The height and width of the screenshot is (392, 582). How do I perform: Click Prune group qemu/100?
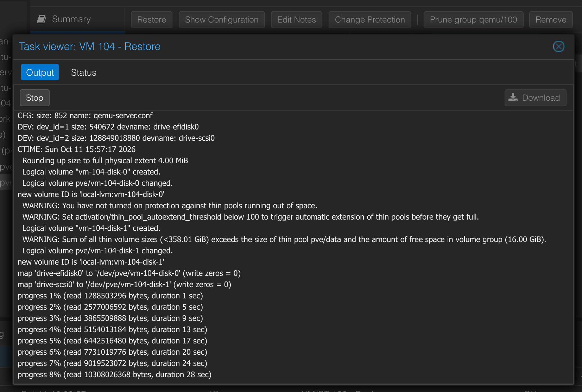473,20
